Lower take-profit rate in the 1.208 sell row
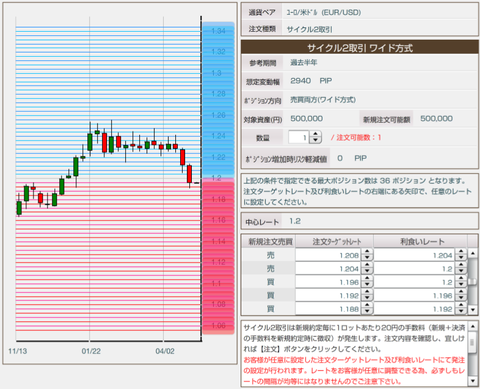The height and width of the screenshot is (389, 480). click(461, 258)
